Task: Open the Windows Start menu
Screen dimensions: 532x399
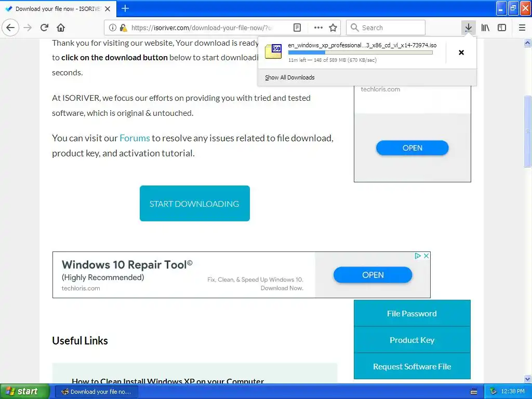Action: (24, 392)
